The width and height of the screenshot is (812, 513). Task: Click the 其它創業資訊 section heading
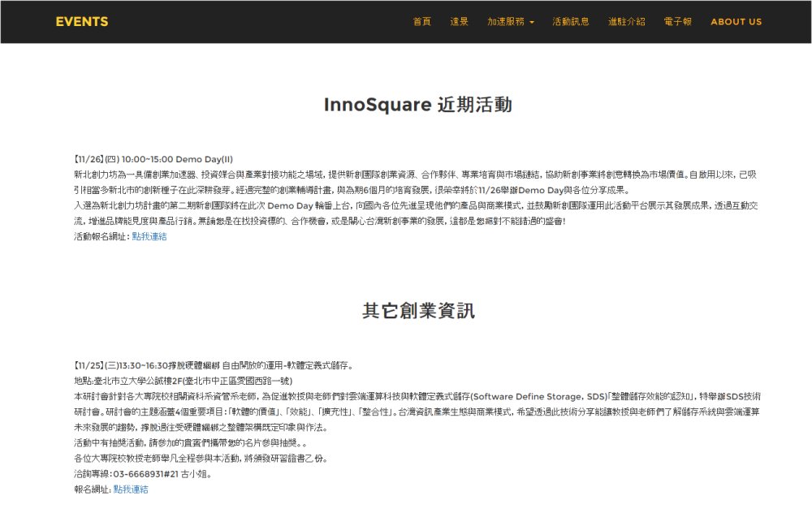pos(417,311)
